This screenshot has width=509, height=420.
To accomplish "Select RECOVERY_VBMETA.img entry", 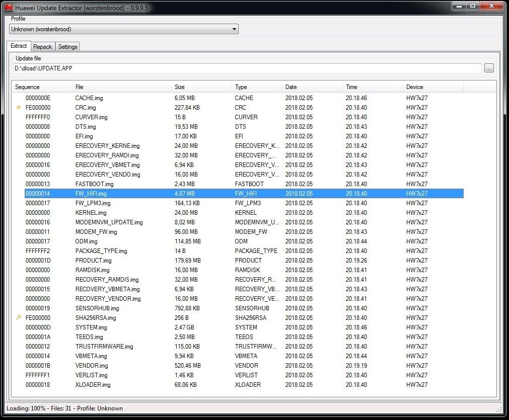I will tap(244, 289).
